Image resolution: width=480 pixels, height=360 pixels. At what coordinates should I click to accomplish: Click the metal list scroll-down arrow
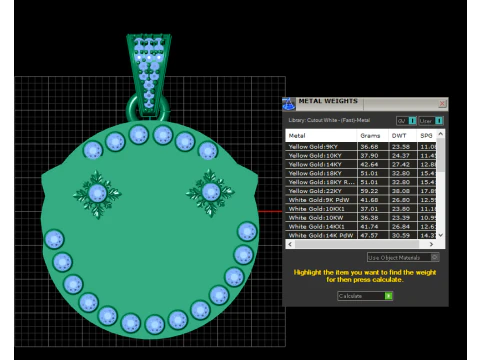coord(441,235)
